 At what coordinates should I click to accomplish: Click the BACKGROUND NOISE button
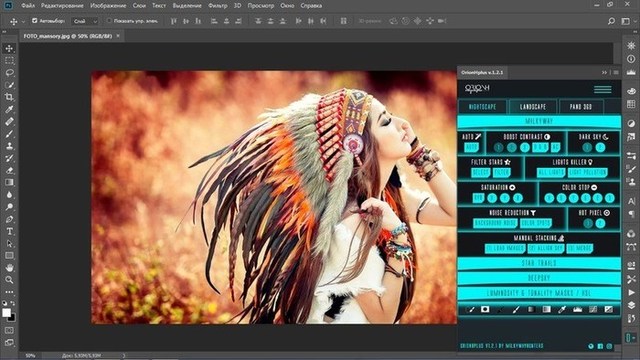[495, 223]
